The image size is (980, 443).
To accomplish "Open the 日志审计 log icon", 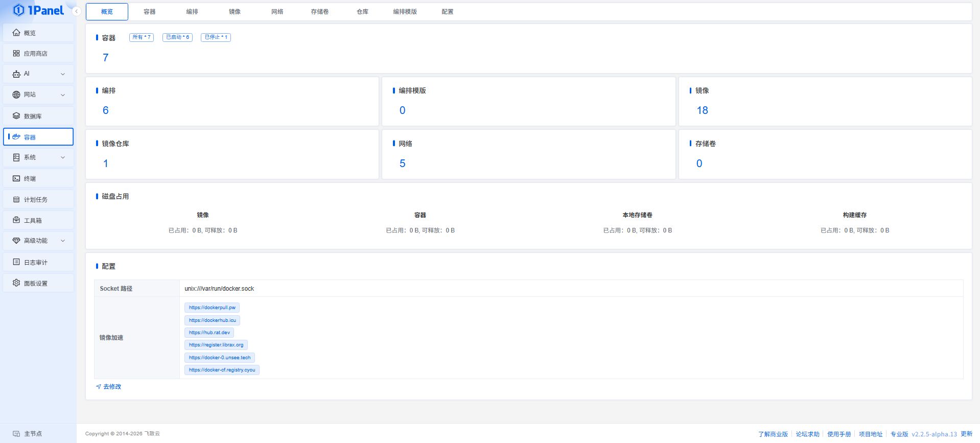I will pos(16,262).
